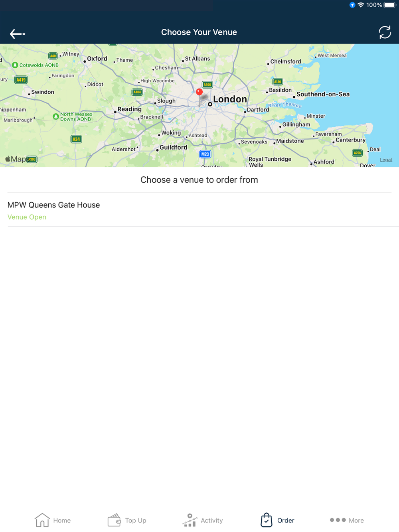This screenshot has width=399, height=532.
Task: Open the More three-dots icon
Action: pos(338,520)
